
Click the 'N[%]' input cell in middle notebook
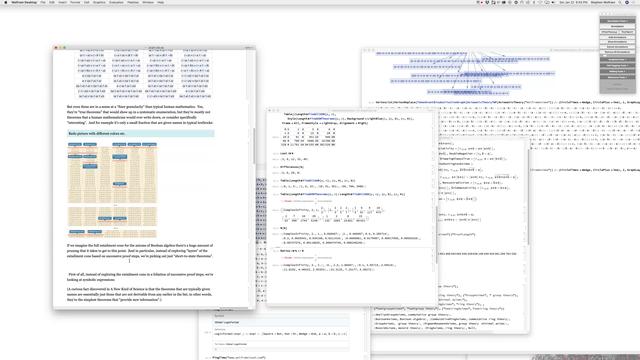pos(284,228)
